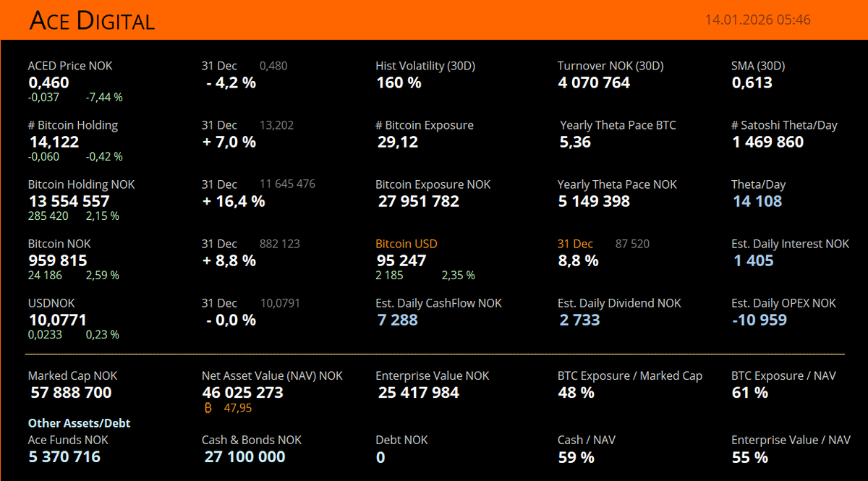The height and width of the screenshot is (481, 868).
Task: Select the 31 Dec price reference 0,480
Action: (273, 66)
